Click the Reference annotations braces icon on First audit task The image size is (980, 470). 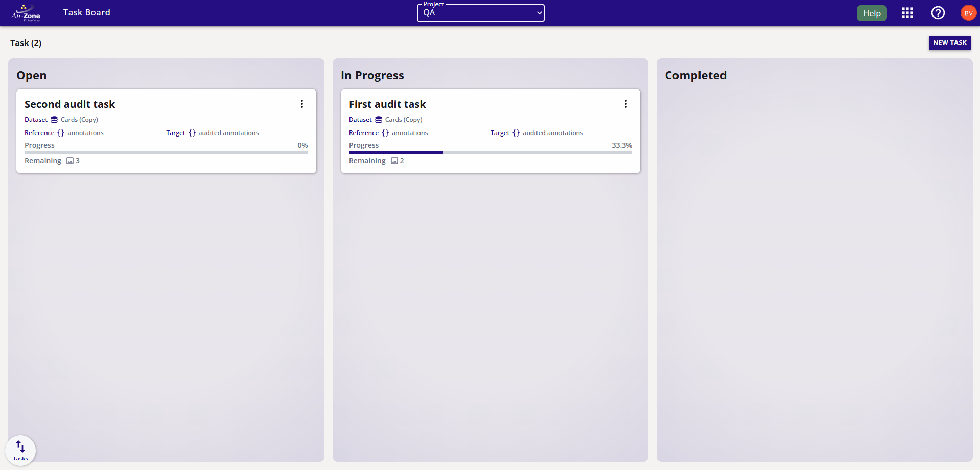click(x=384, y=132)
